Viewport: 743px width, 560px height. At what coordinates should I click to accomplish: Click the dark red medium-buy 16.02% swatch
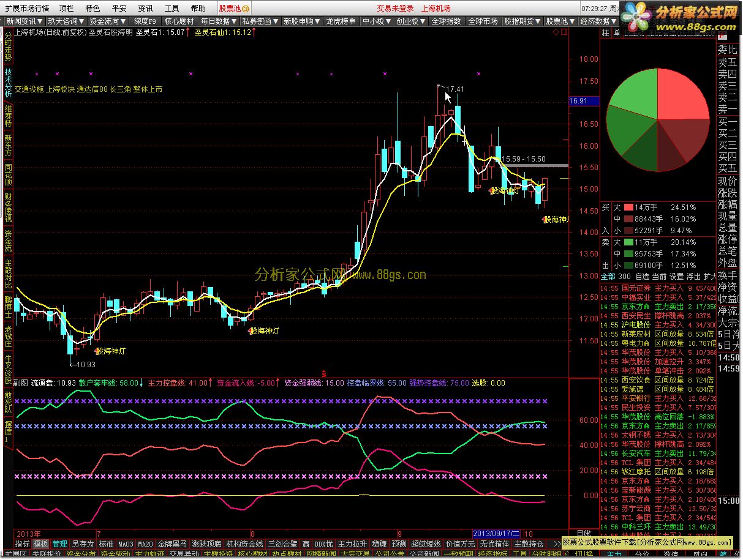[628, 218]
